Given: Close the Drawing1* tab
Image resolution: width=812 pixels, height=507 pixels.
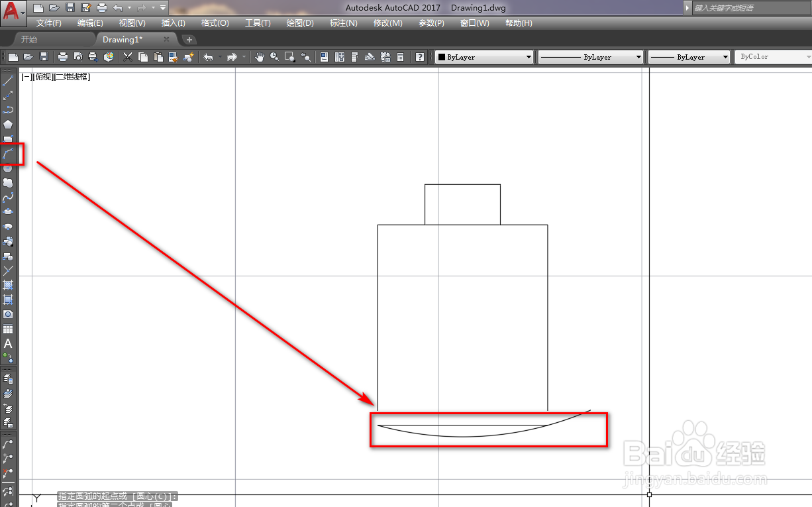Looking at the screenshot, I should point(167,39).
